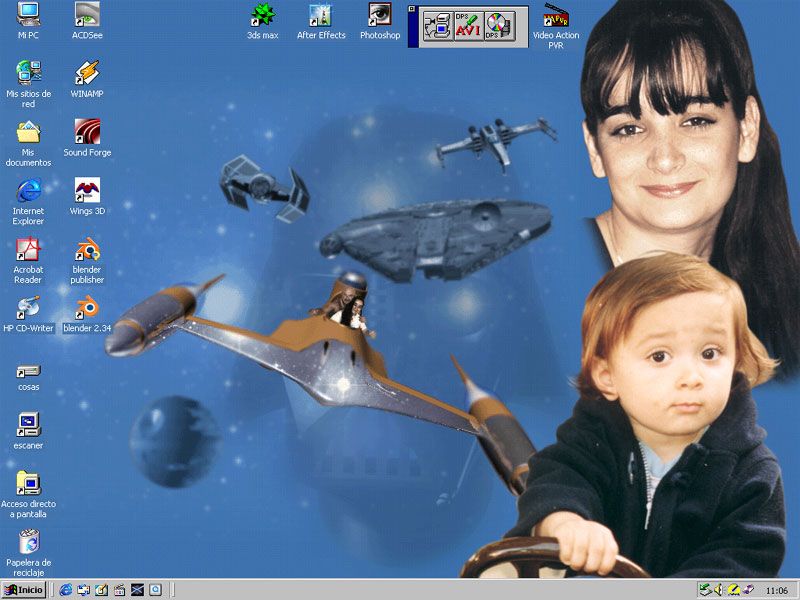The height and width of the screenshot is (600, 800).
Task: Open the escaner shortcut
Action: pyautogui.click(x=29, y=431)
